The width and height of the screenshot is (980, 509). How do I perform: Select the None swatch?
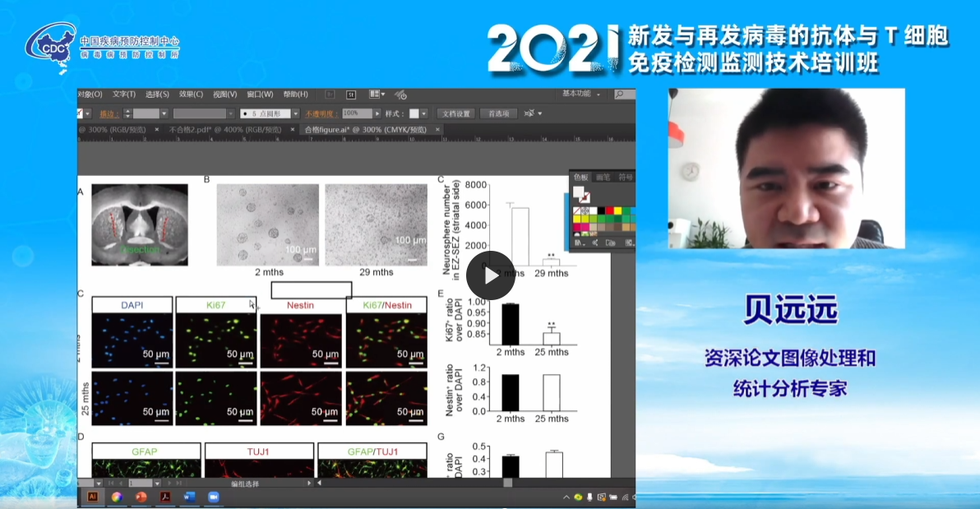coord(577,211)
